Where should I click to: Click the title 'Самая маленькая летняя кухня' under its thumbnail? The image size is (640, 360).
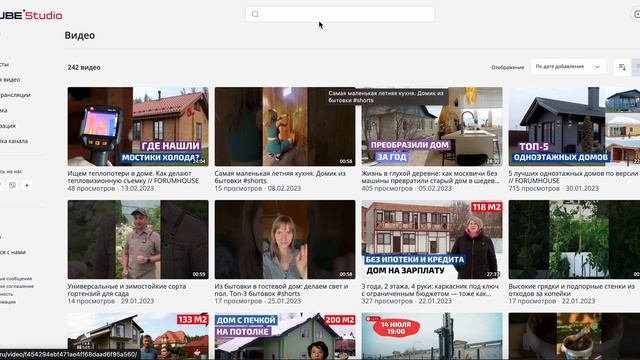pyautogui.click(x=280, y=177)
